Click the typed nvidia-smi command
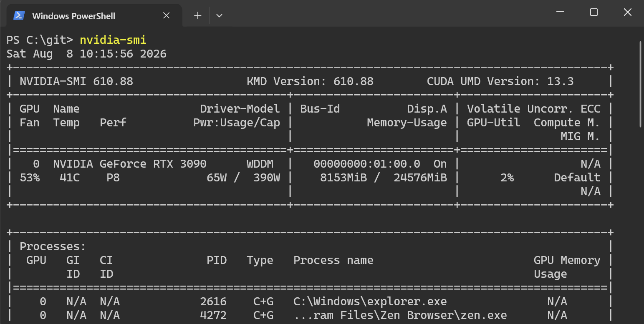This screenshot has width=644, height=324. click(113, 40)
